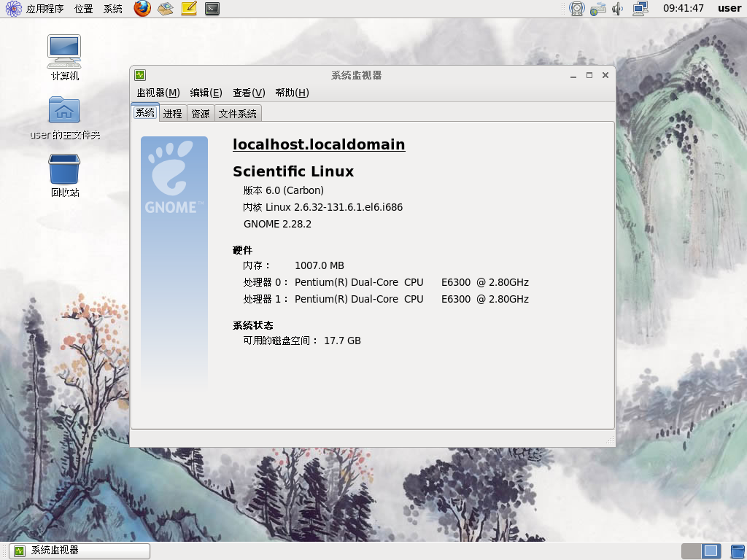
Task: Click the GNOME 2.28.2 text
Action: pyautogui.click(x=277, y=224)
